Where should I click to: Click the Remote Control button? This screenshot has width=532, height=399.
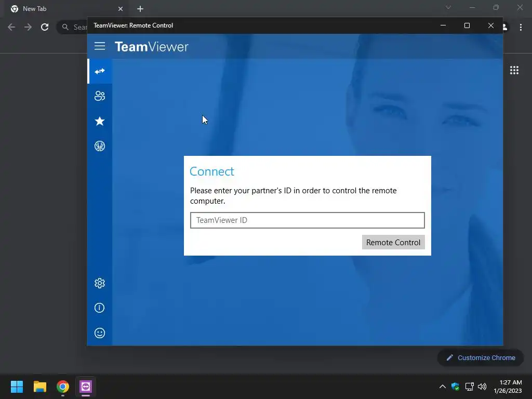[x=393, y=242]
